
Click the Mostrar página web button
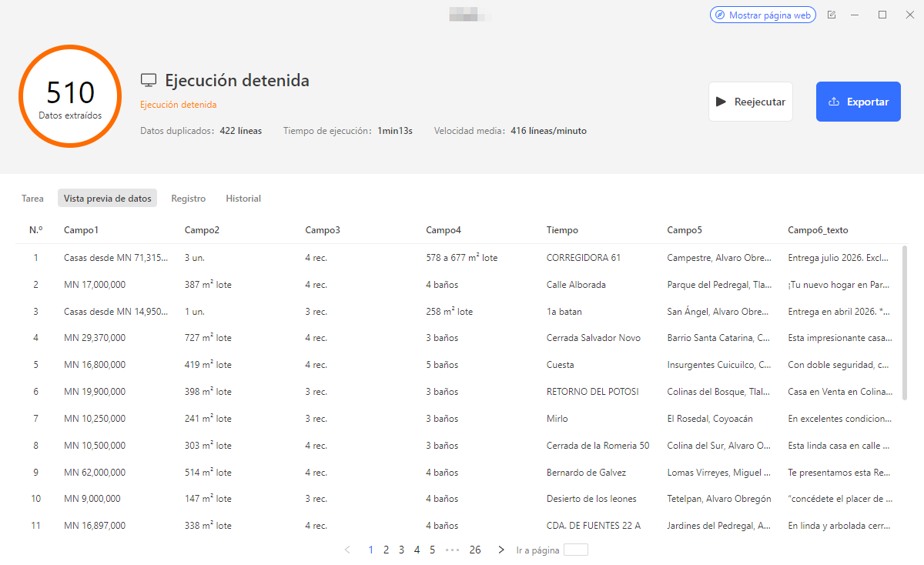762,15
